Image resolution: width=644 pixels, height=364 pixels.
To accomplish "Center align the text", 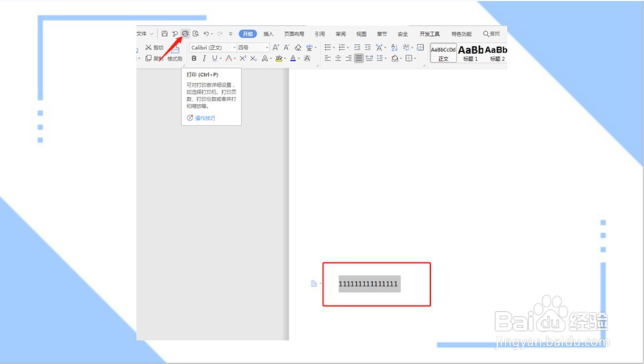I will [x=338, y=59].
